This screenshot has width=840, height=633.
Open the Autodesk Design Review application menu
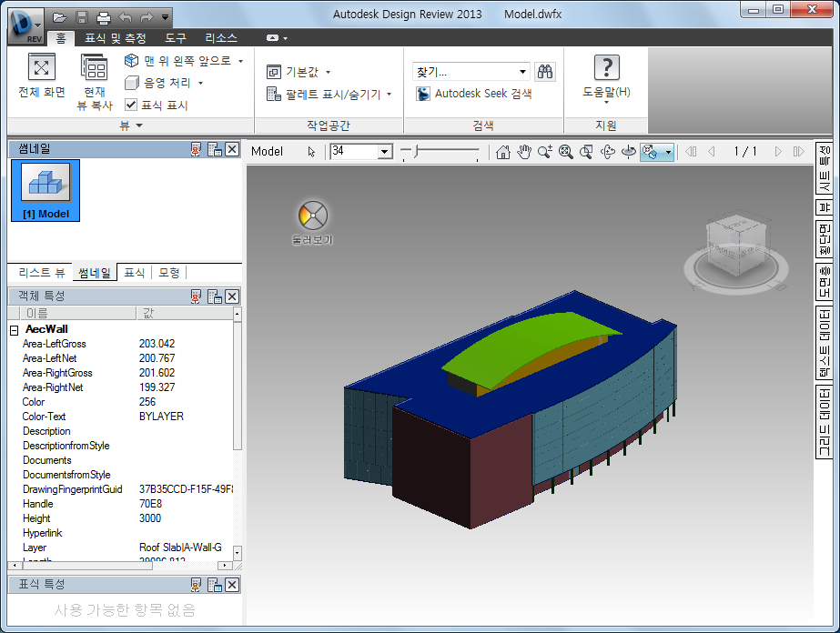click(x=25, y=25)
